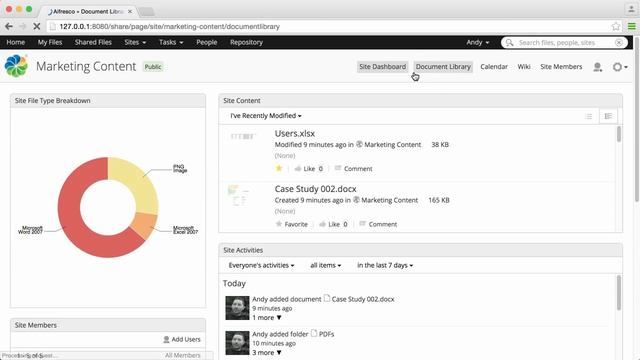Clear search with the X icon
This screenshot has width=640, height=360.
pyautogui.click(x=619, y=42)
